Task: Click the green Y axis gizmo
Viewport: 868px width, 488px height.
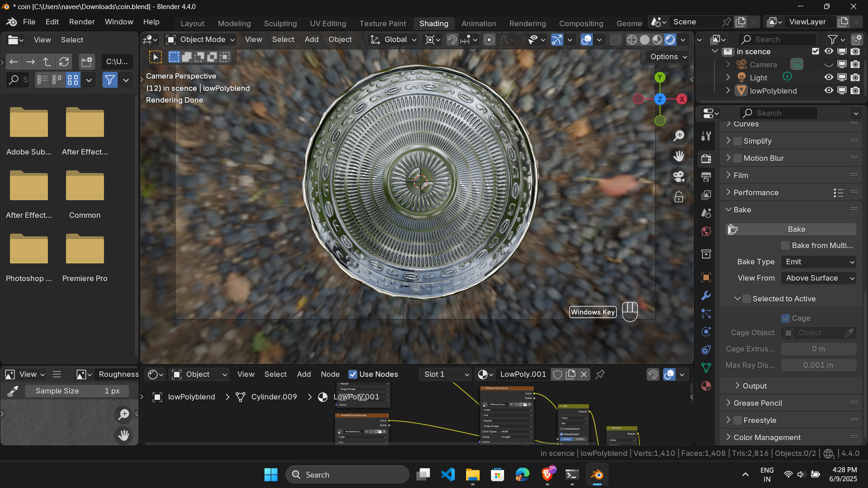Action: (660, 77)
